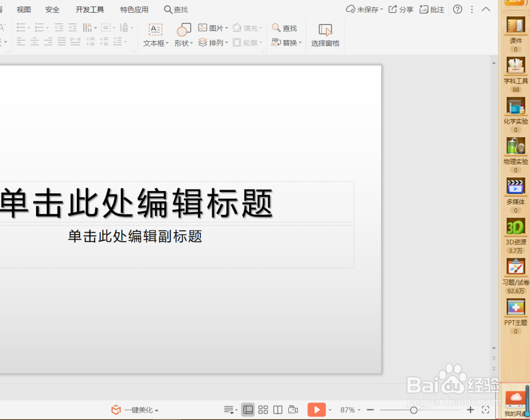Toggle reading view layout
Image resolution: width=530 pixels, height=420 pixels.
(278, 409)
